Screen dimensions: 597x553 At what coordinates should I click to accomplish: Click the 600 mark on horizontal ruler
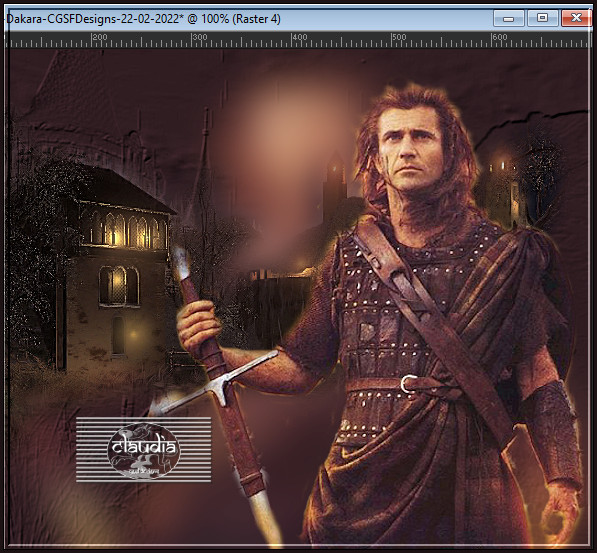pos(500,37)
